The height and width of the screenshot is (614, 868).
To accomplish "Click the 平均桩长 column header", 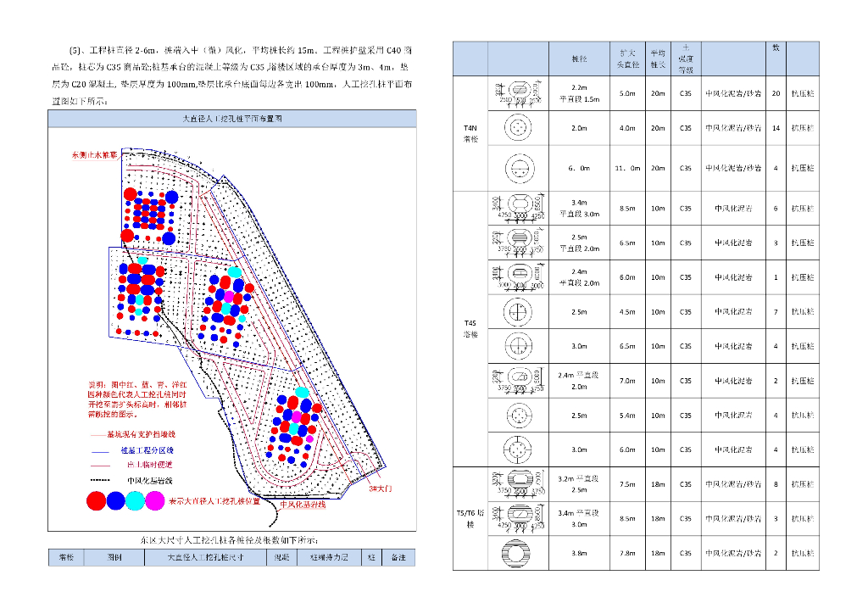I will point(658,59).
